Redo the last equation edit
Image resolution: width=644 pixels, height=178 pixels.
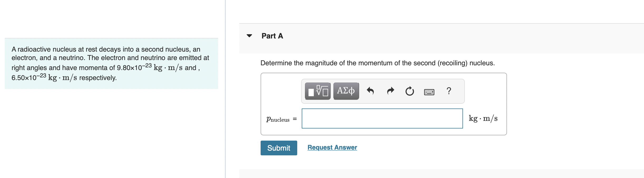click(x=390, y=91)
